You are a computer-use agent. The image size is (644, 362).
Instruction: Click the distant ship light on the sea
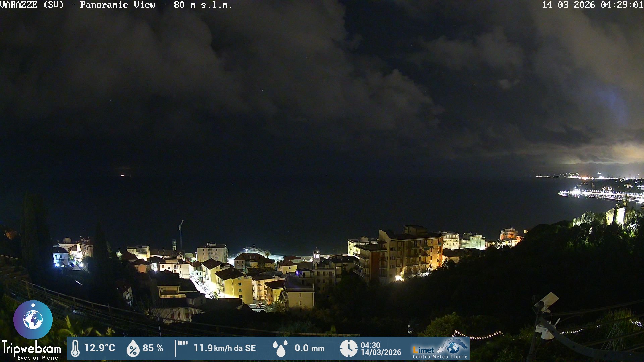click(122, 175)
